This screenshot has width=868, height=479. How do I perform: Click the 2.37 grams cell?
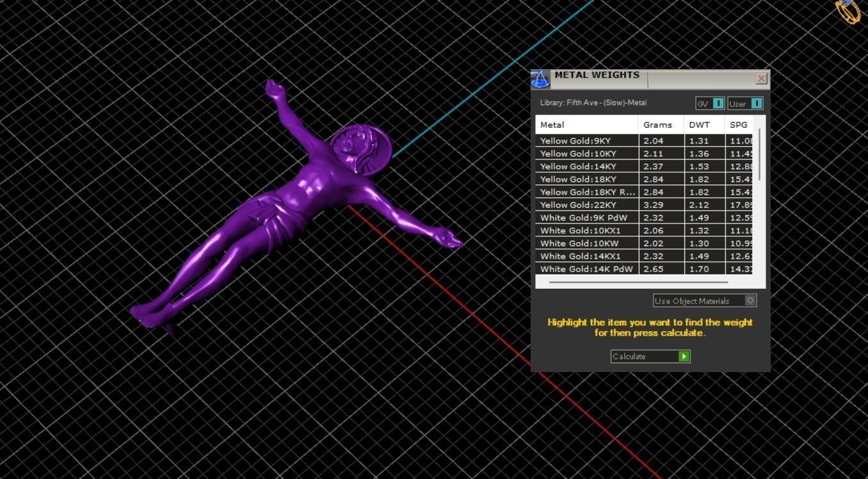tap(661, 166)
